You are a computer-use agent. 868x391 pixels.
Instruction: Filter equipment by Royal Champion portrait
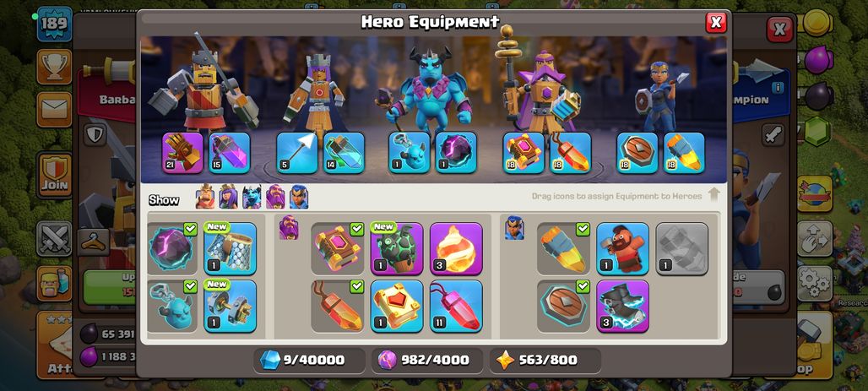click(298, 197)
